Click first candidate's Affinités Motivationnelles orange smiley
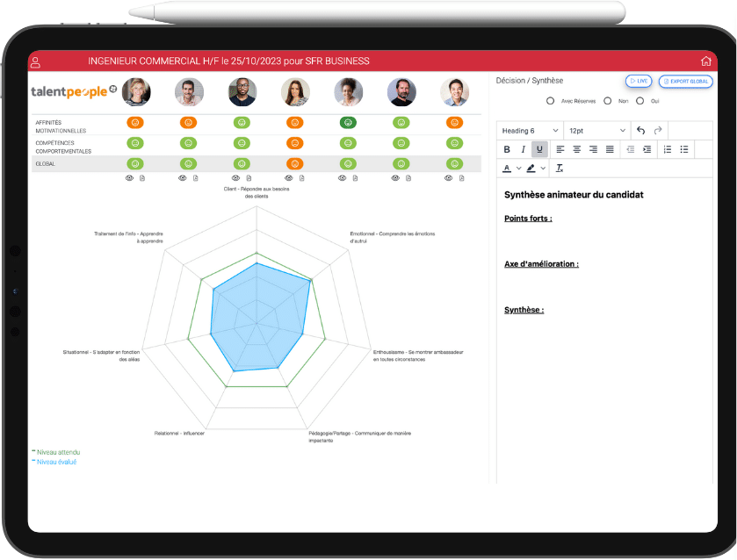Viewport: 737px width, 560px height. click(x=135, y=123)
